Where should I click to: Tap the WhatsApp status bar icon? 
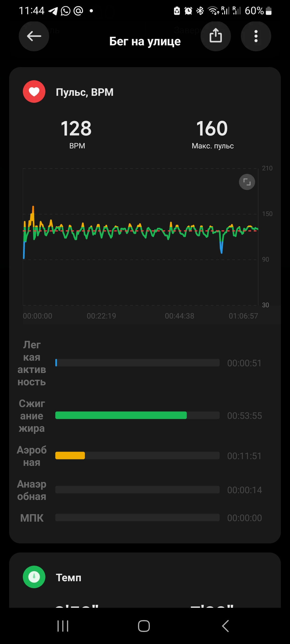coord(66,11)
